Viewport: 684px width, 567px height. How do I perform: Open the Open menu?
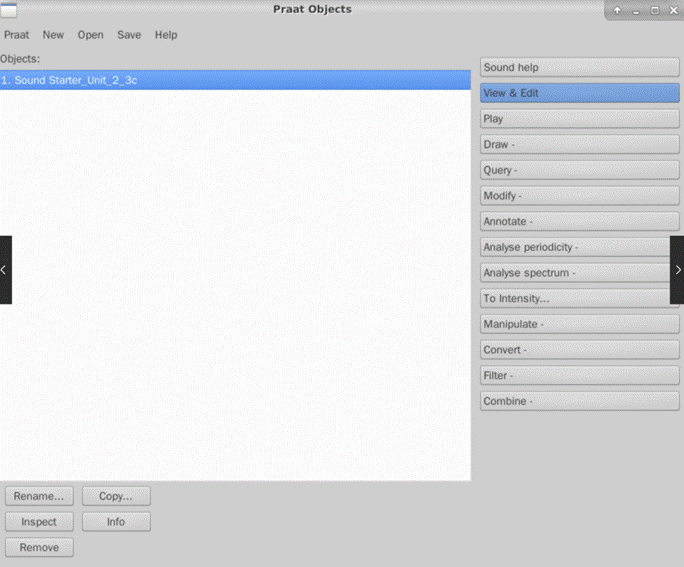click(x=90, y=35)
